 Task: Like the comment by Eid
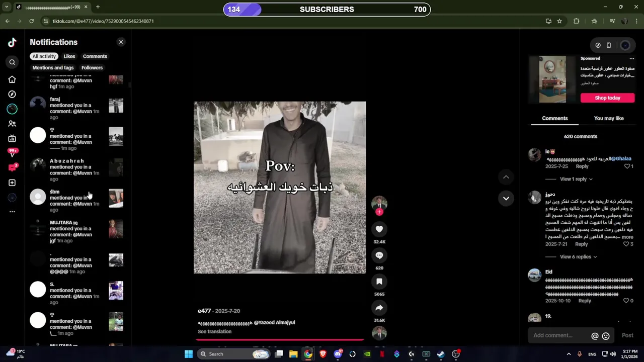click(x=626, y=301)
